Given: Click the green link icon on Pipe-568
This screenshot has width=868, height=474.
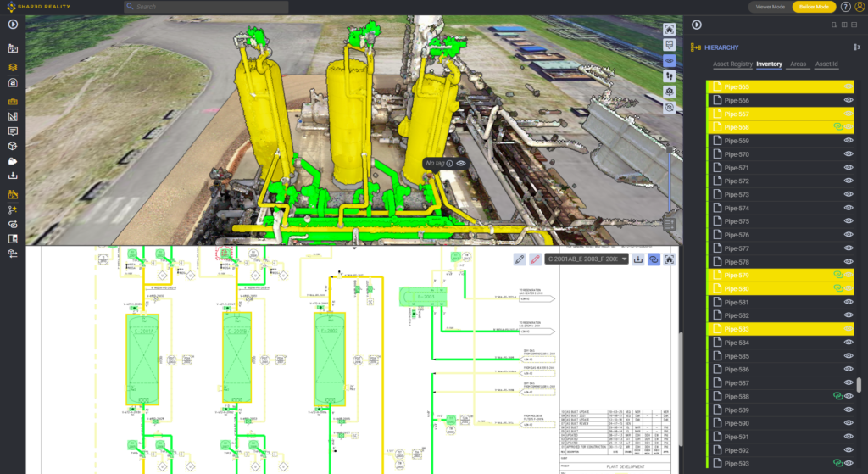Looking at the screenshot, I should (838, 127).
